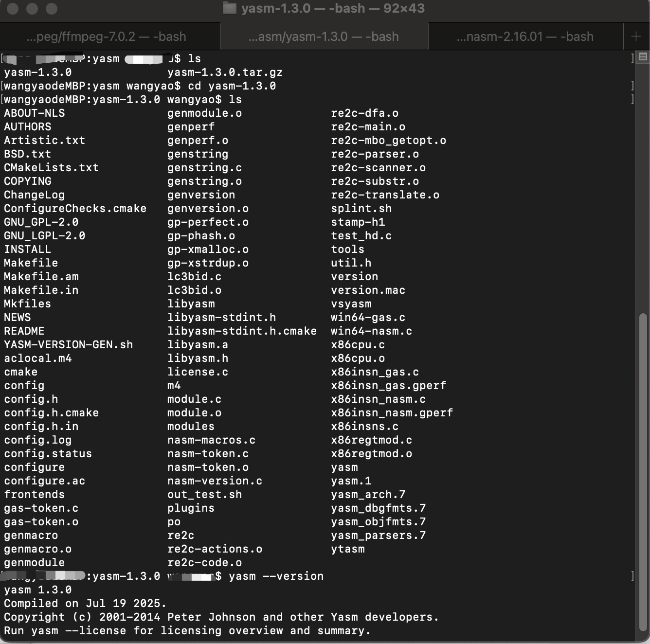Screen dimensions: 650x644
Task: Open the nasm-2.16.01 bash tab
Action: [x=525, y=36]
